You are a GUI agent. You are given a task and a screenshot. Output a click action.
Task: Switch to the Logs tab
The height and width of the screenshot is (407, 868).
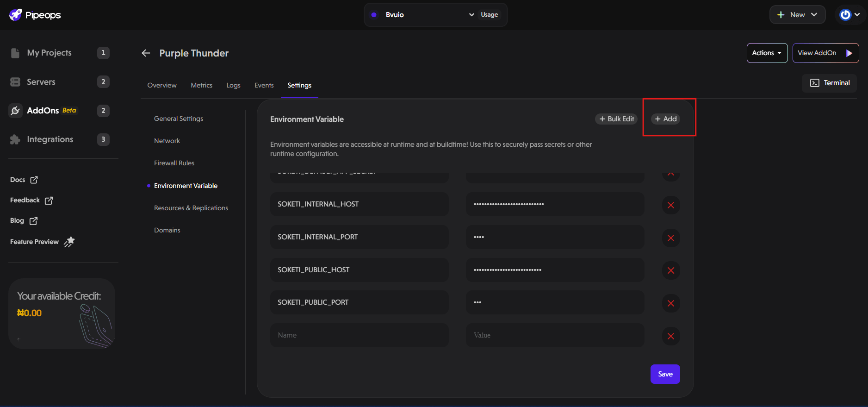(233, 85)
